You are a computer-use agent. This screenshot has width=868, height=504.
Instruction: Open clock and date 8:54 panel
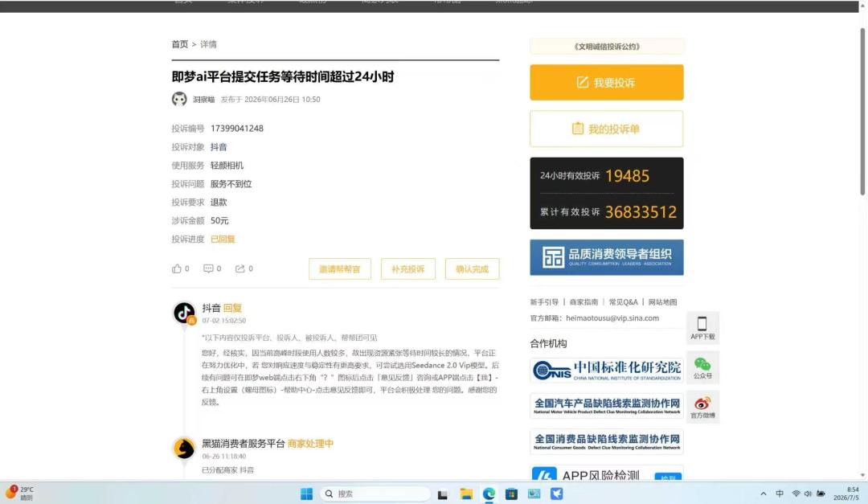pyautogui.click(x=846, y=494)
